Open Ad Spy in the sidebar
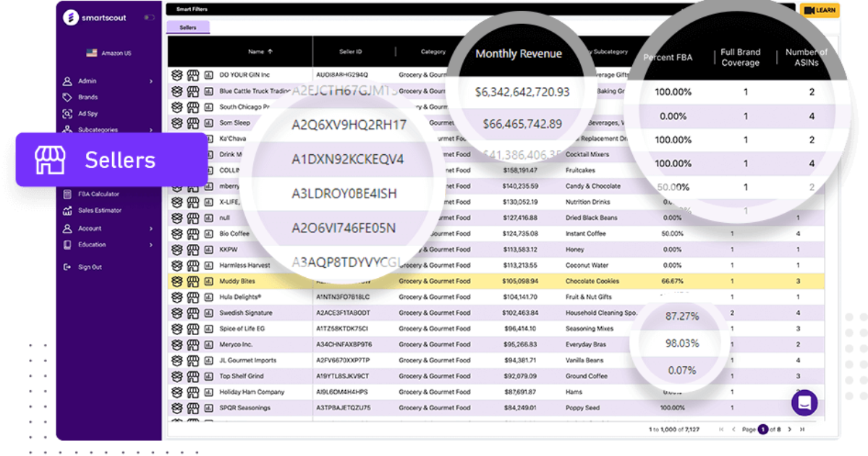Viewport: 868px width, 456px height. pyautogui.click(x=88, y=114)
